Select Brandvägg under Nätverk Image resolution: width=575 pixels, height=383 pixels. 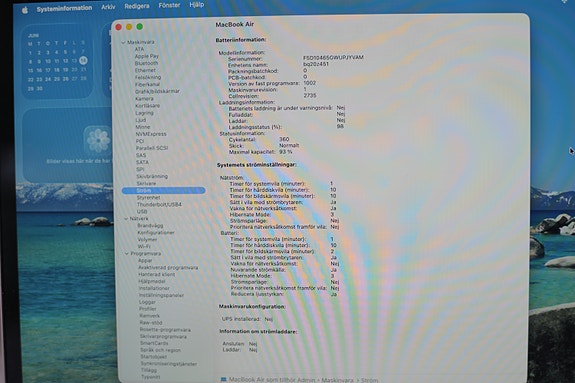150,226
